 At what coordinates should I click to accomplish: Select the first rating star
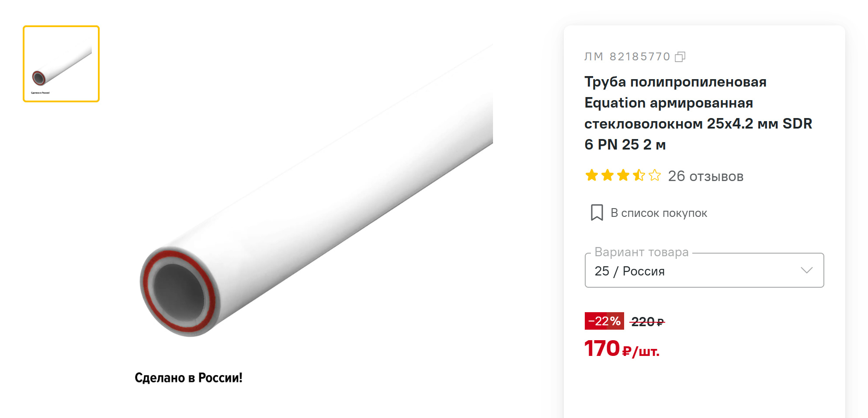[592, 175]
